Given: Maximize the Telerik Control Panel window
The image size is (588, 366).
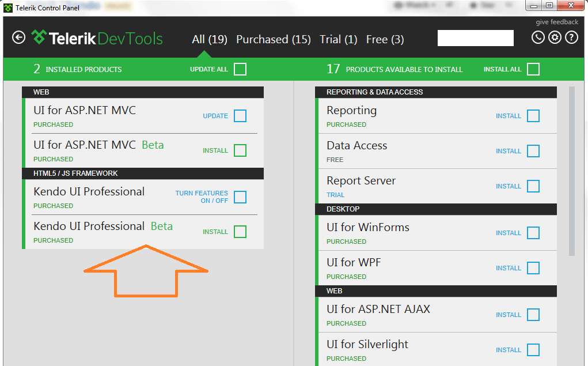Looking at the screenshot, I should 549,6.
